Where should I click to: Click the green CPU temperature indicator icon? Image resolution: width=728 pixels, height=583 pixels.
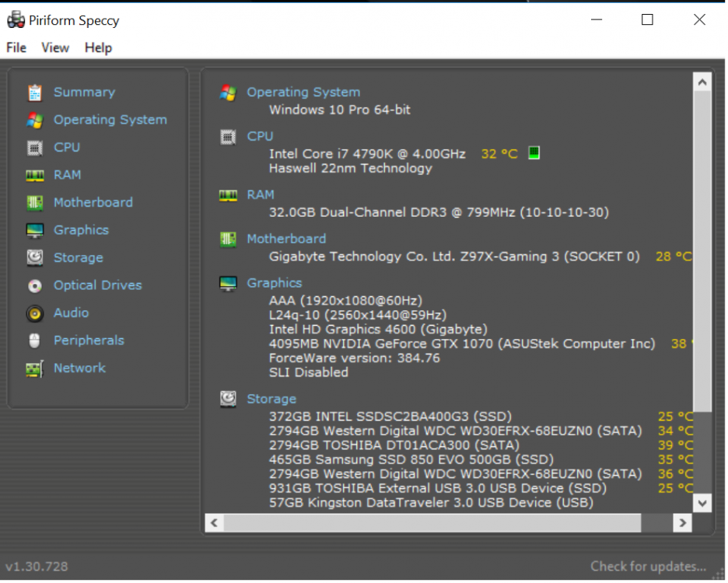(x=534, y=152)
